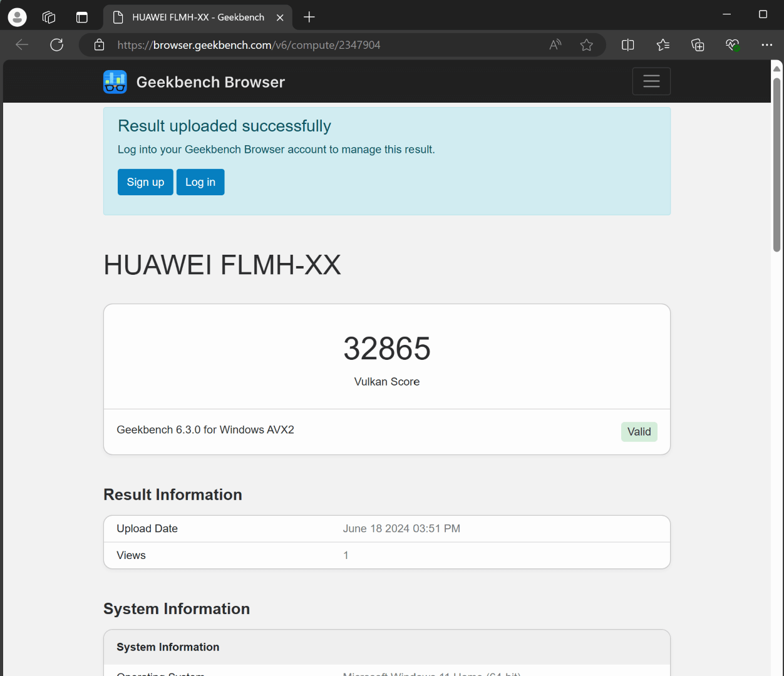View site information lock icon
Screen dimensions: 784x676
pyautogui.click(x=99, y=44)
